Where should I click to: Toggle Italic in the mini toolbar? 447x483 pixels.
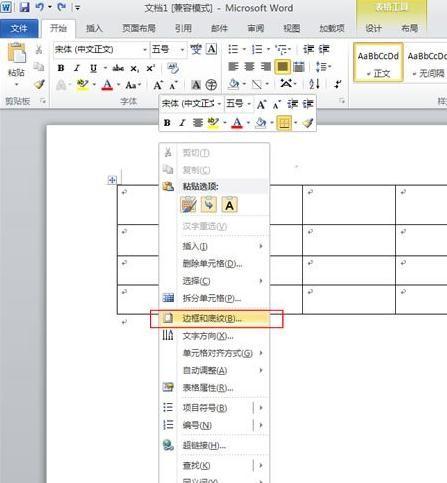click(182, 123)
